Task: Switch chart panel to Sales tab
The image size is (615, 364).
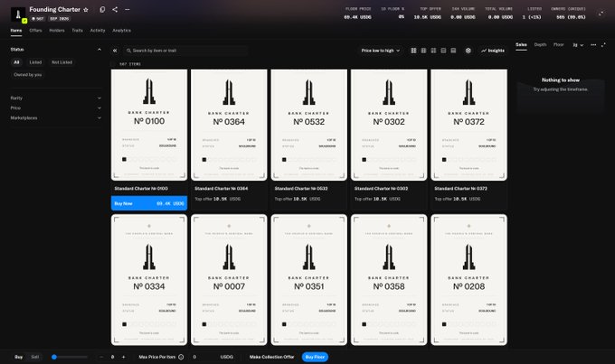Action: click(x=521, y=44)
